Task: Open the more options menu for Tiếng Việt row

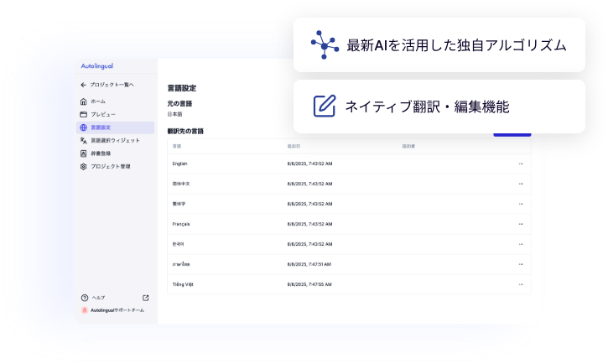Action: point(521,284)
